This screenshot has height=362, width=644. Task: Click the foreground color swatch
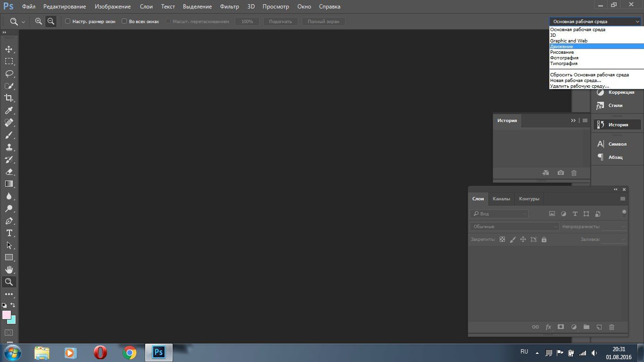click(x=6, y=315)
